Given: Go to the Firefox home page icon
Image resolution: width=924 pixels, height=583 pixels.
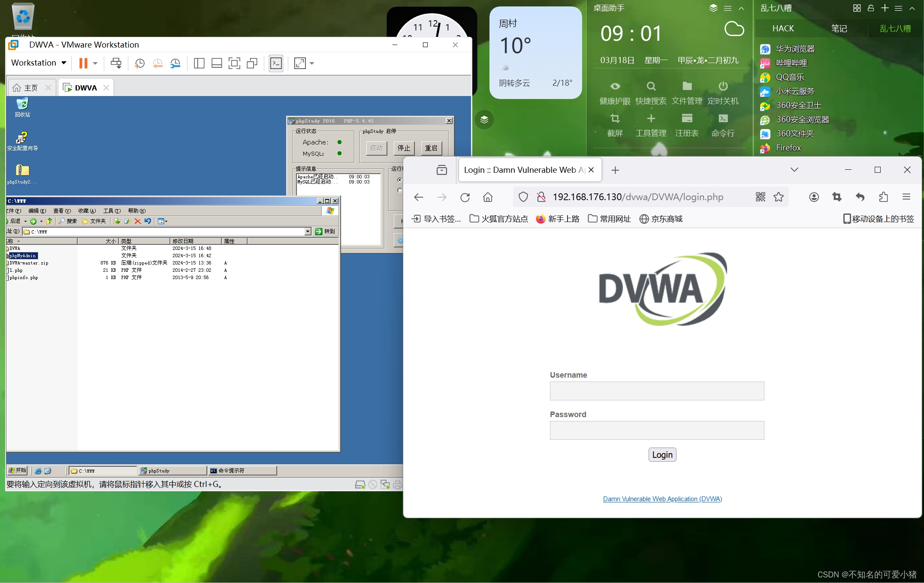Looking at the screenshot, I should coord(488,197).
